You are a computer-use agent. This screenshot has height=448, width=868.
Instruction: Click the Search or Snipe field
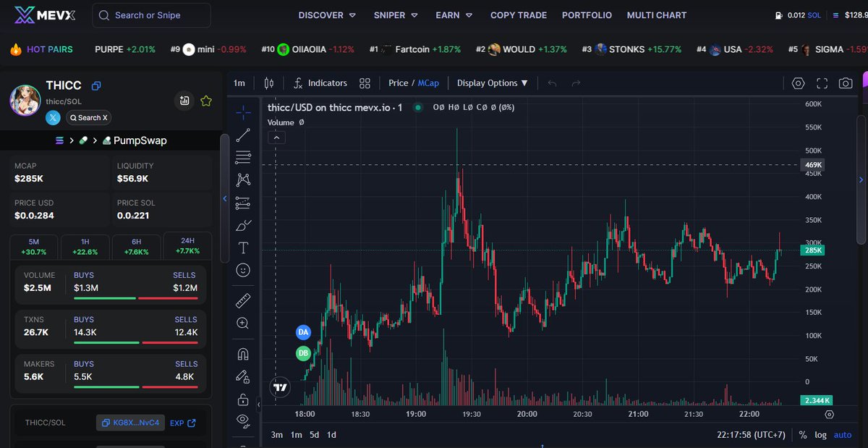click(x=152, y=15)
